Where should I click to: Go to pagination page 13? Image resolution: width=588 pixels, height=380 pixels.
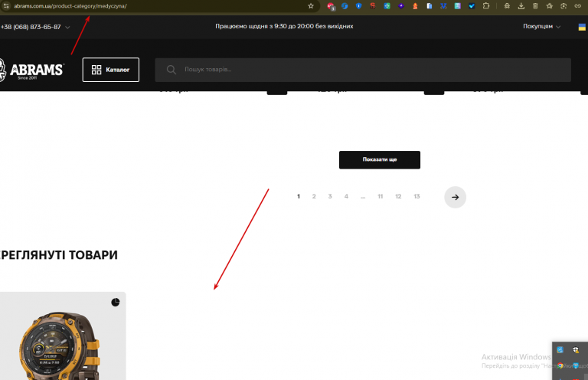click(x=416, y=197)
